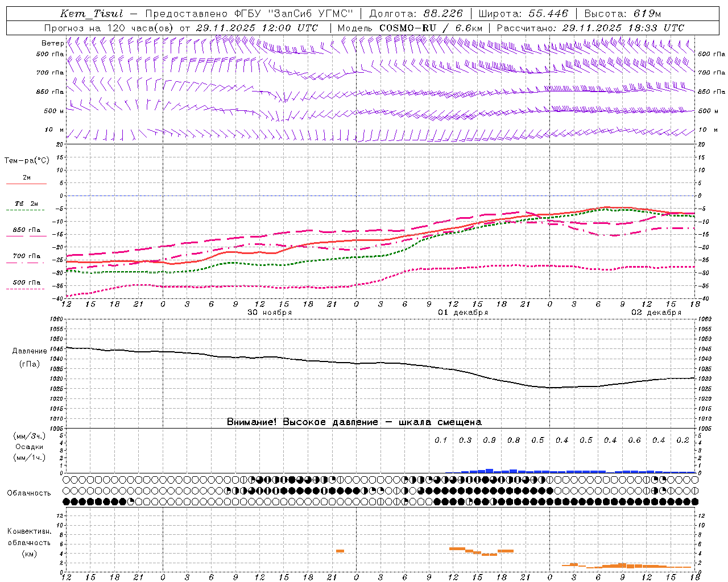Click the 0.3 three-hour precipitation value

coord(465,440)
